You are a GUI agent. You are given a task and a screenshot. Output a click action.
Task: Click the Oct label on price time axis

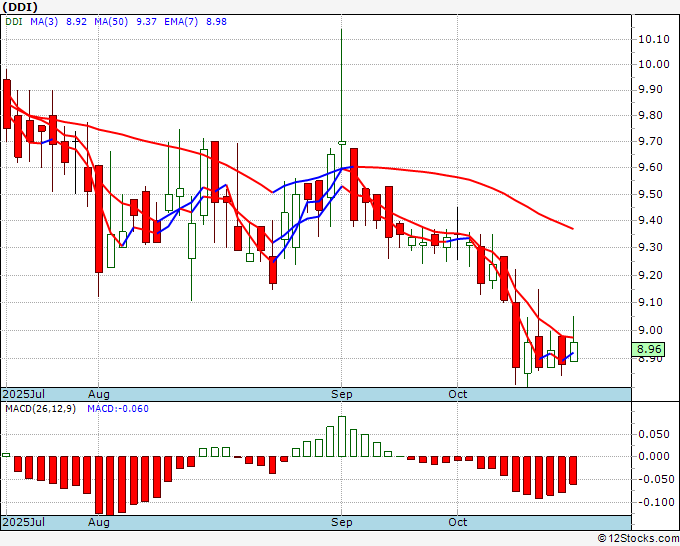click(458, 394)
